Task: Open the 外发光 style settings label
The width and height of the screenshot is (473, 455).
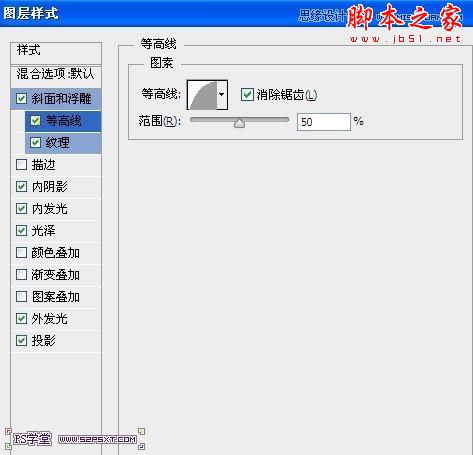Action: (x=50, y=319)
